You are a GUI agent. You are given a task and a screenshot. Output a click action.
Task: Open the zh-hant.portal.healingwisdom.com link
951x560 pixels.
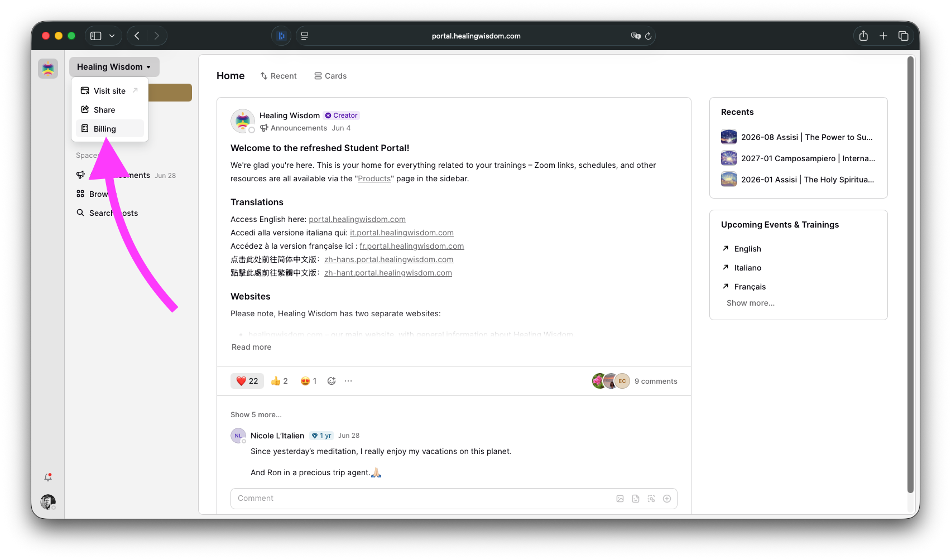pyautogui.click(x=388, y=273)
